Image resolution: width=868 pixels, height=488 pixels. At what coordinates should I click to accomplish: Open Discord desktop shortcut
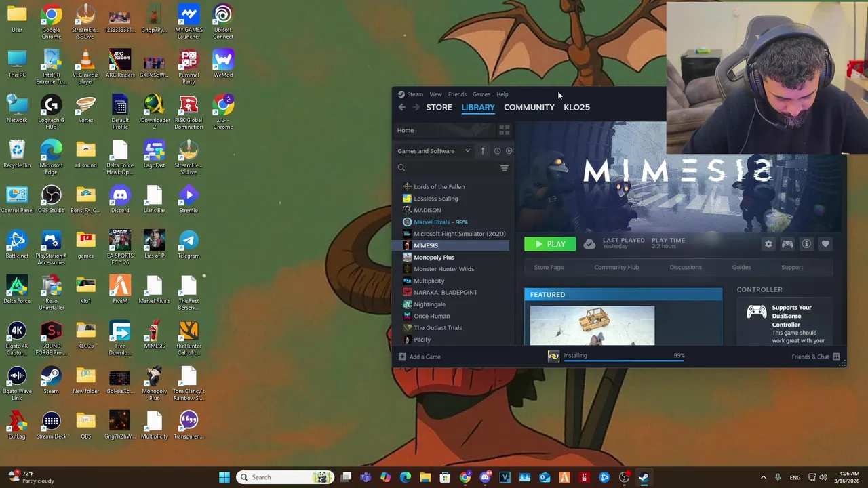(120, 199)
